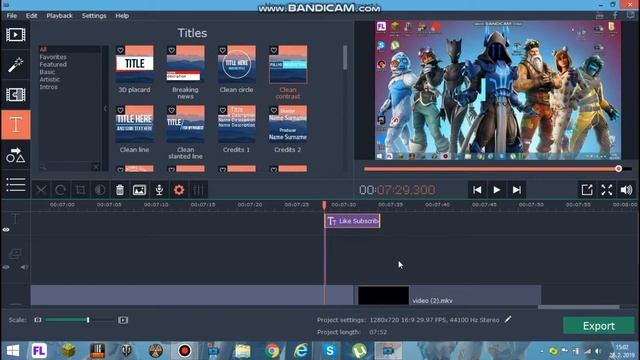Open the Help menu
640x360 pixels.
(x=122, y=16)
